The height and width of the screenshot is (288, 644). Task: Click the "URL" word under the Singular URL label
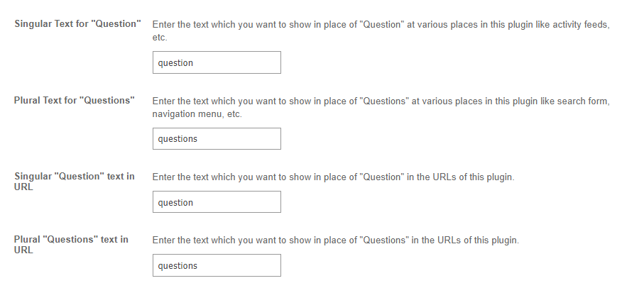click(x=23, y=187)
